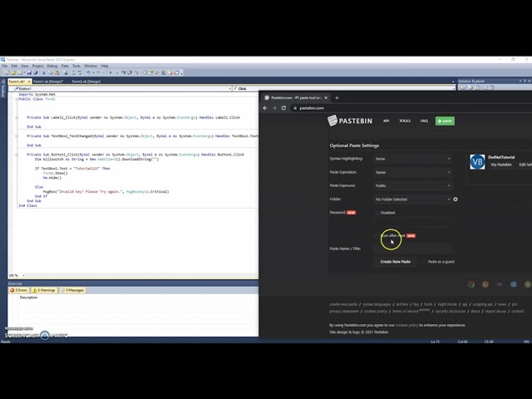Open the FAQ link in Pastebin header
This screenshot has width=532, height=399.
424,121
